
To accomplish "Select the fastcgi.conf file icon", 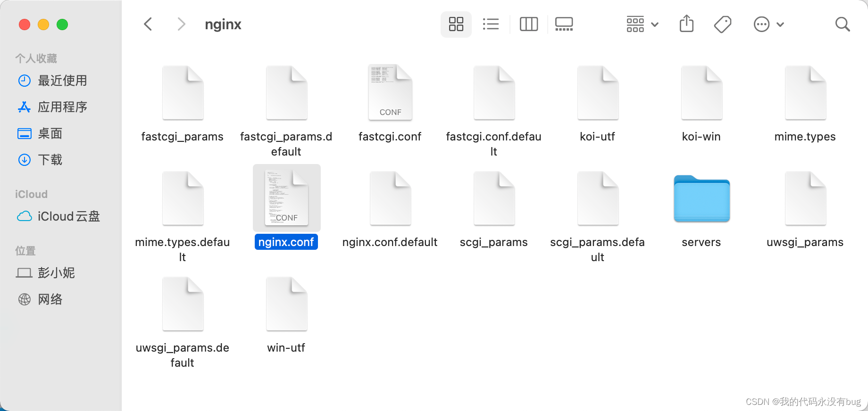I will [391, 93].
